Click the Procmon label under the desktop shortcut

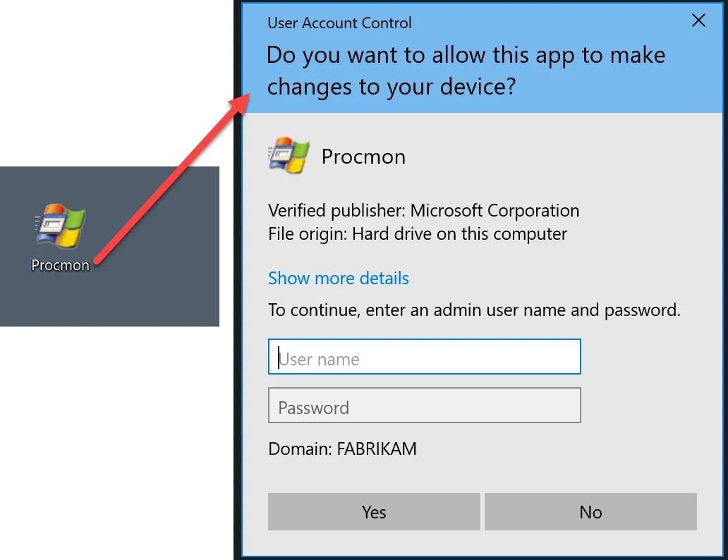pos(59,265)
